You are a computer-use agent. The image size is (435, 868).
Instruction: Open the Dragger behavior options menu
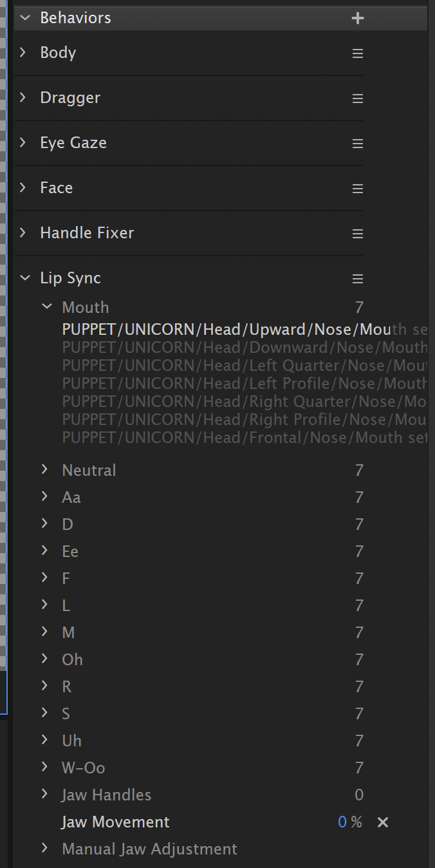(x=358, y=99)
